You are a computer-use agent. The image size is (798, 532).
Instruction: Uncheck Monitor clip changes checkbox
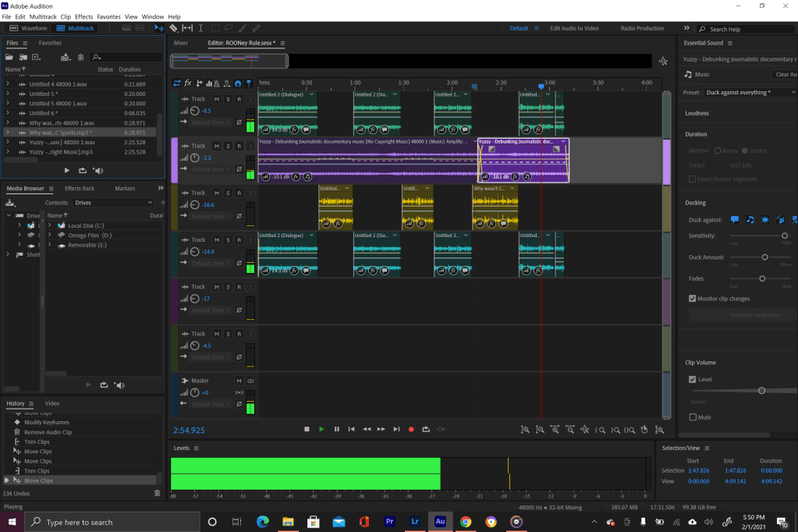pos(693,299)
